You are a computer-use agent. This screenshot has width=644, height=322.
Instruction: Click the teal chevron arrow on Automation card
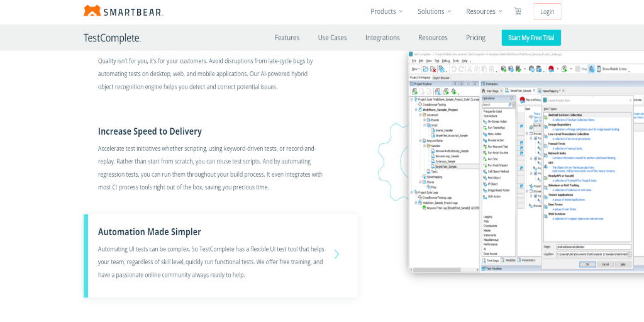(337, 254)
